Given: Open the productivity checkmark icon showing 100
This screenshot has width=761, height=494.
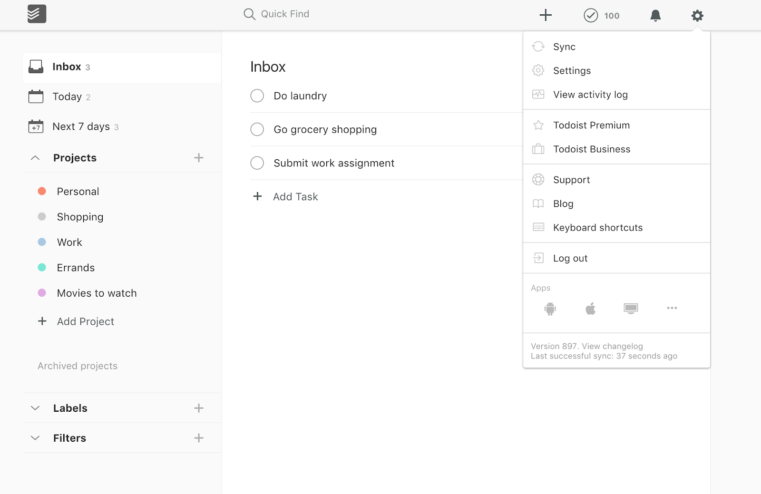Looking at the screenshot, I should point(591,16).
